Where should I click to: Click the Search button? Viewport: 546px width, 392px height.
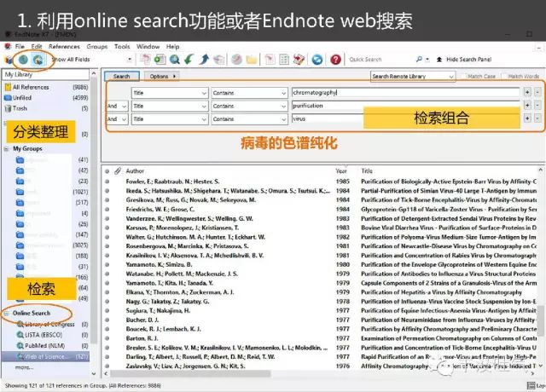(x=122, y=77)
